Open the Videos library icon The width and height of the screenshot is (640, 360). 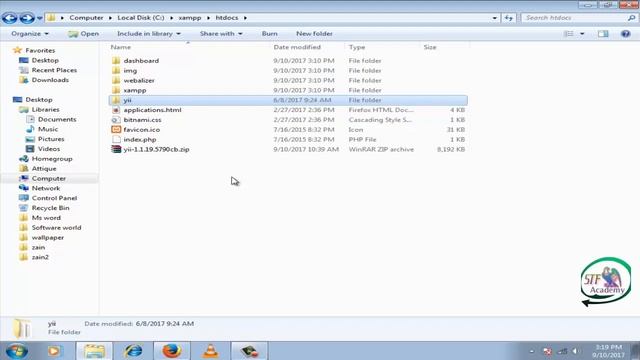click(30, 149)
